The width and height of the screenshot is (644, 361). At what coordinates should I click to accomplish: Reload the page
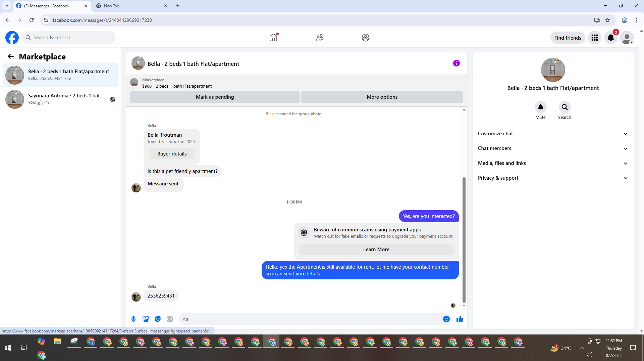(x=32, y=20)
